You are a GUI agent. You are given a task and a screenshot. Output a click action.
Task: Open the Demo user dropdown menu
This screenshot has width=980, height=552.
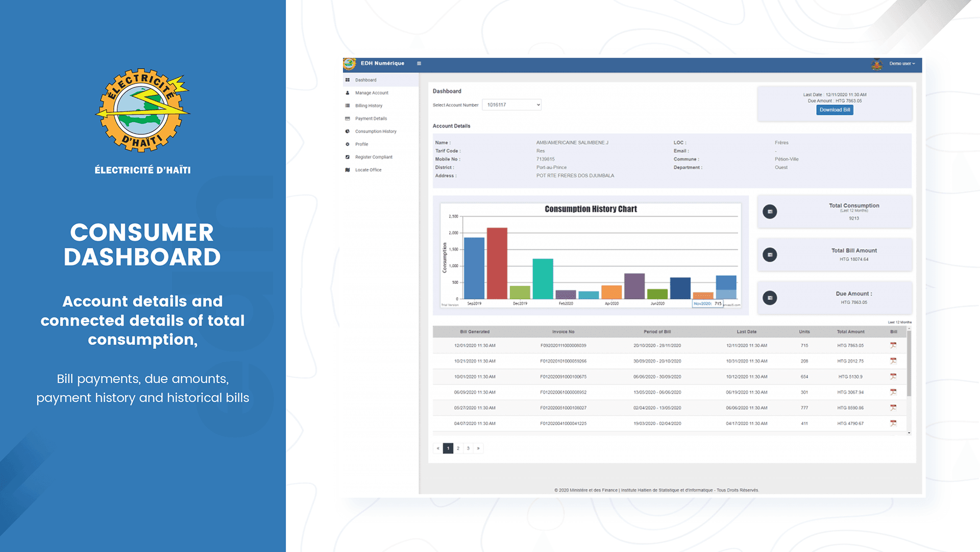[x=902, y=64]
